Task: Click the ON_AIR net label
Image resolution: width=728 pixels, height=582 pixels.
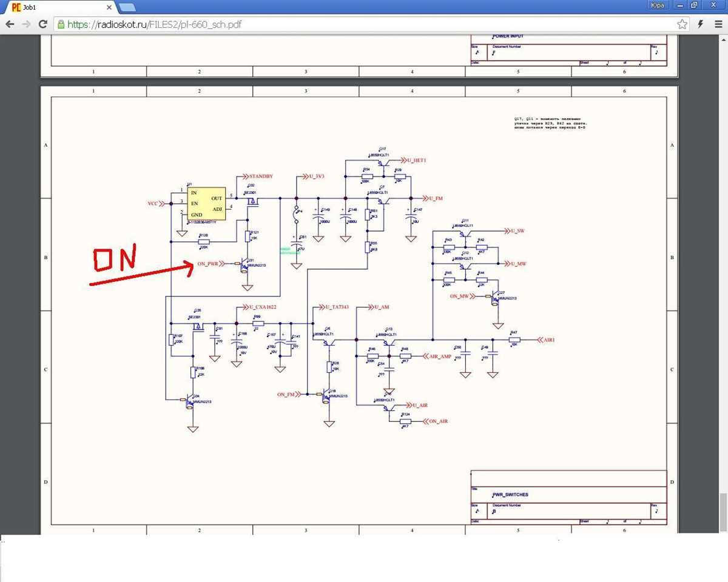Action: 438,421
